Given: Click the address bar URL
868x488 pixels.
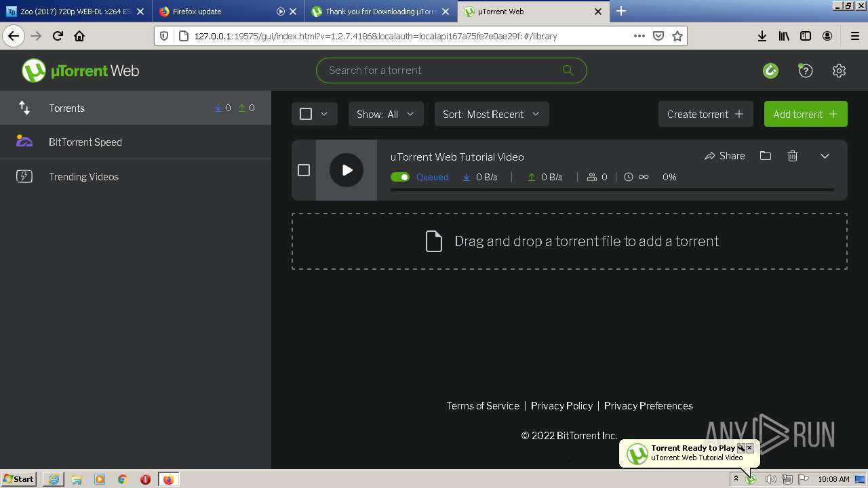Looking at the screenshot, I should point(376,36).
